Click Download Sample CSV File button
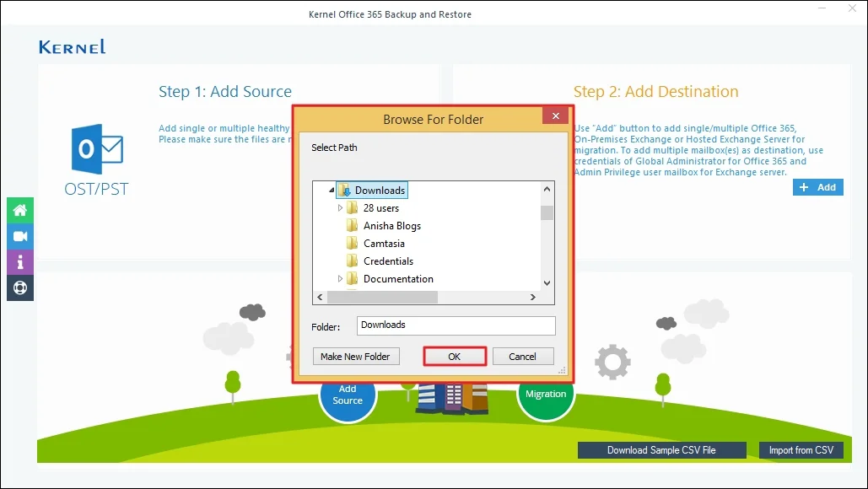 (661, 450)
